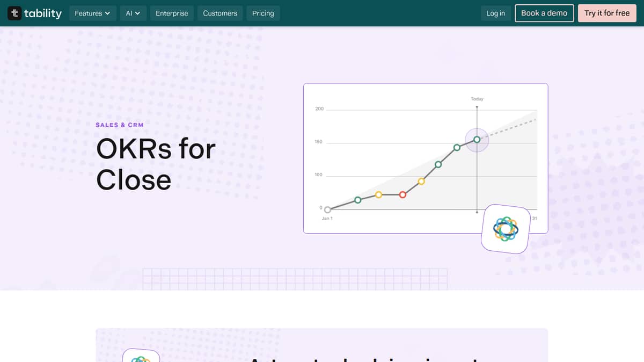Click the gray starting point at Jan 1

pyautogui.click(x=327, y=210)
